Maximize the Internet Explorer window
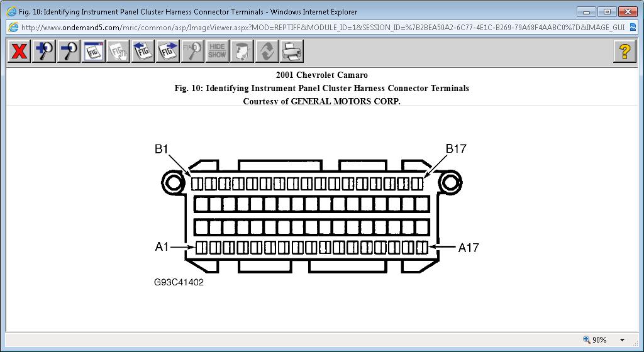 coord(607,11)
